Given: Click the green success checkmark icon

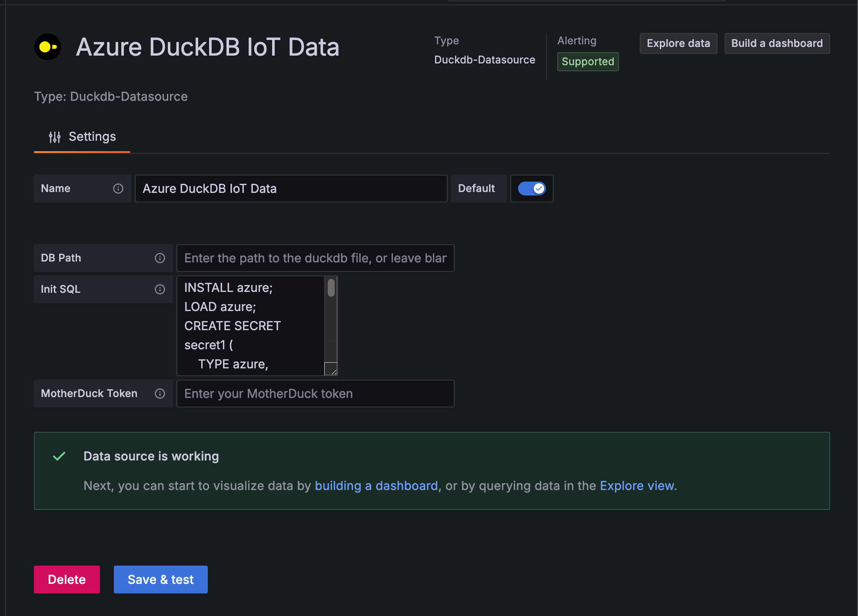Looking at the screenshot, I should point(59,456).
